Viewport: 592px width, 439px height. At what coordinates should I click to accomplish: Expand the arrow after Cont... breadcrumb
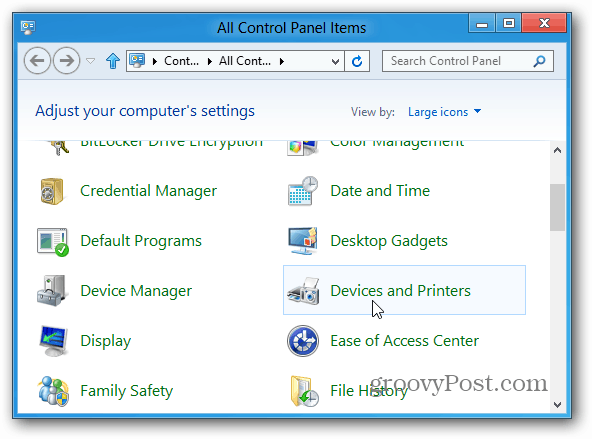pyautogui.click(x=210, y=62)
